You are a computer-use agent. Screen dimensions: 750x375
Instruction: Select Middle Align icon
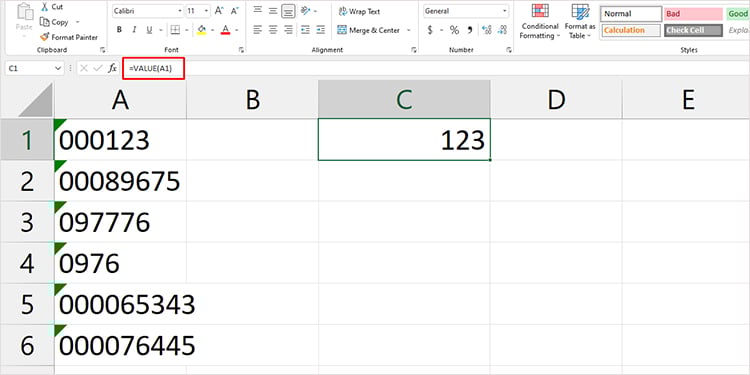pos(273,10)
